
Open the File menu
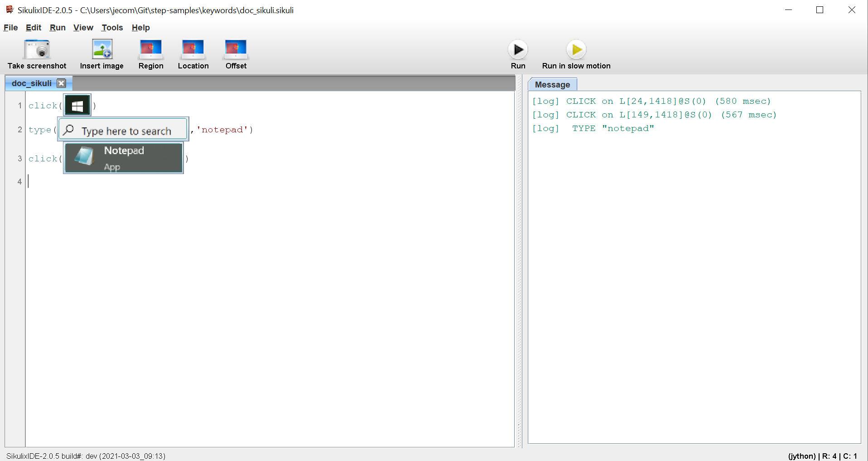click(10, 28)
